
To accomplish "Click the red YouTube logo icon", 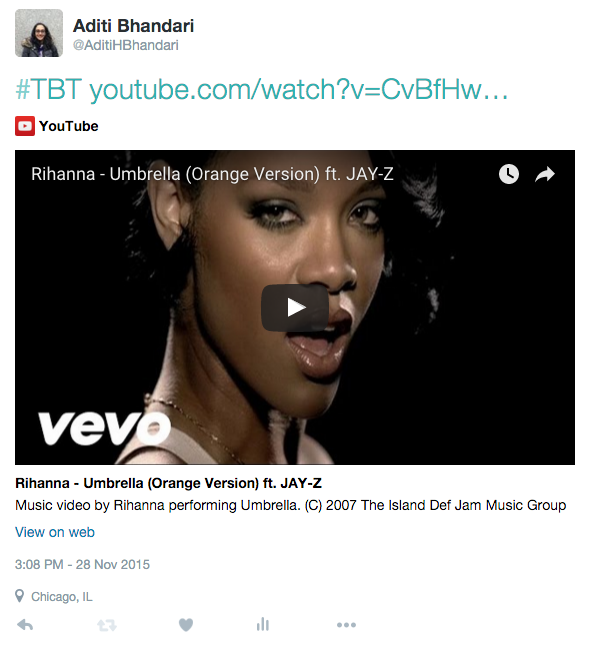I will [25, 126].
